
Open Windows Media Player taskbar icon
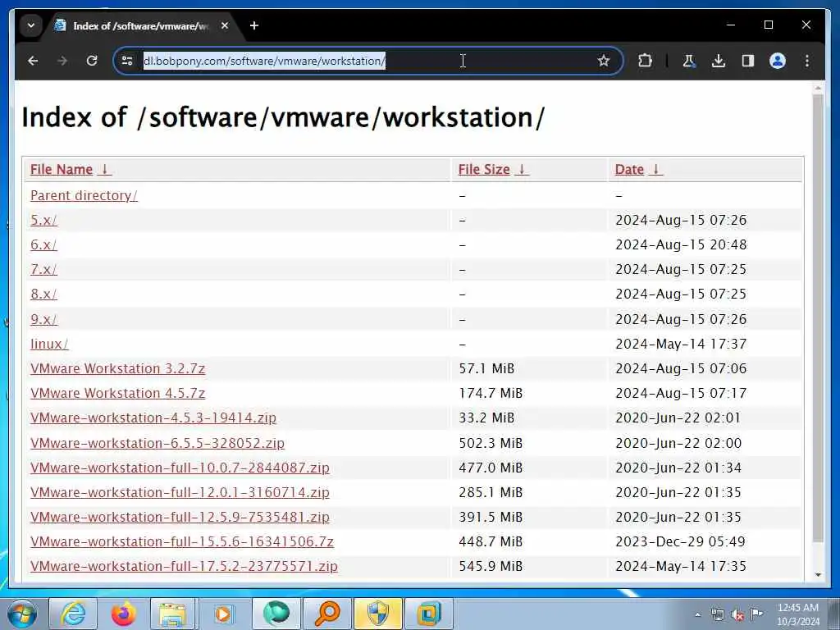coord(223,614)
